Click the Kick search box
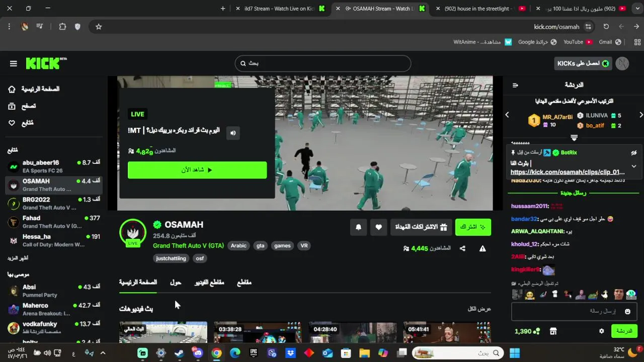Viewport: 644px width, 362px height. (323, 63)
